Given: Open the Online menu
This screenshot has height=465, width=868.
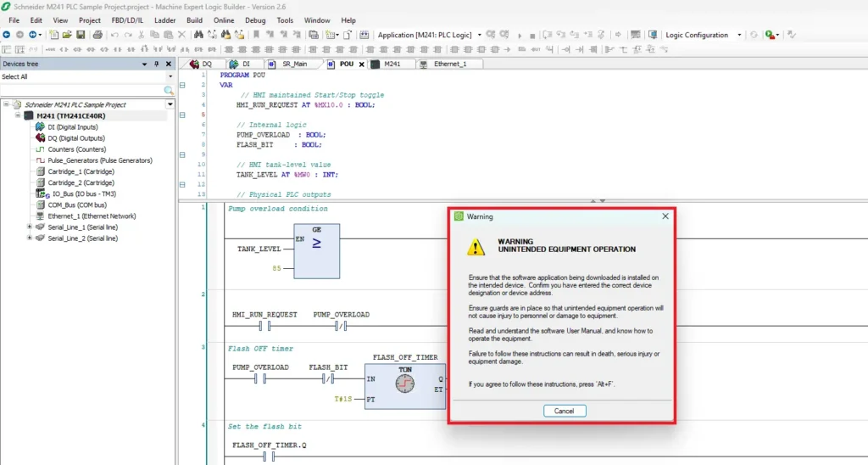Looking at the screenshot, I should tap(224, 20).
